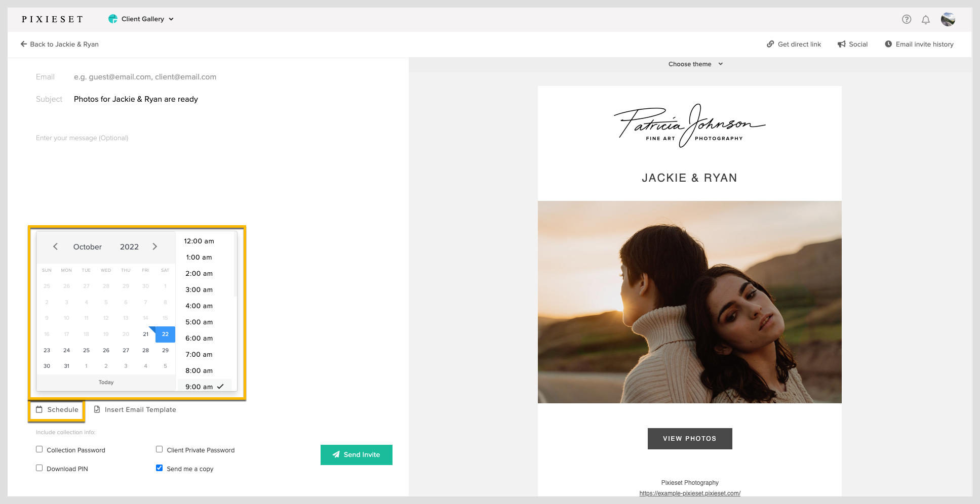Go to previous month in calendar

56,246
